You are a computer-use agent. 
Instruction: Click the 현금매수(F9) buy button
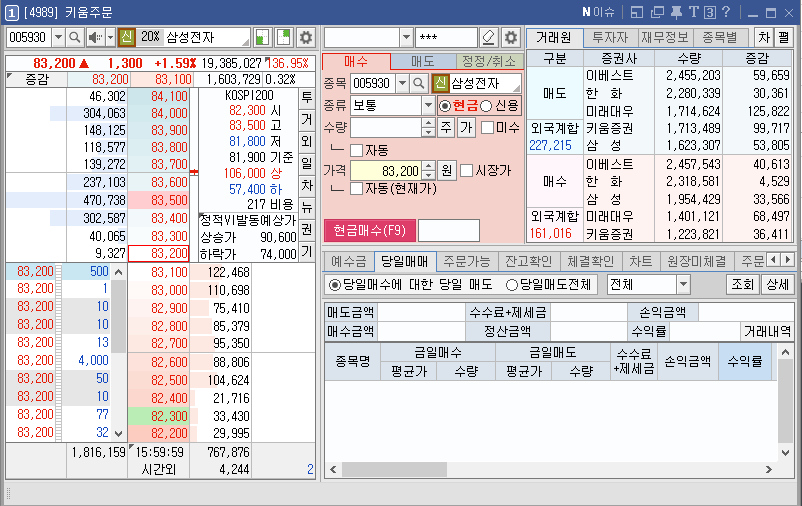pos(370,231)
